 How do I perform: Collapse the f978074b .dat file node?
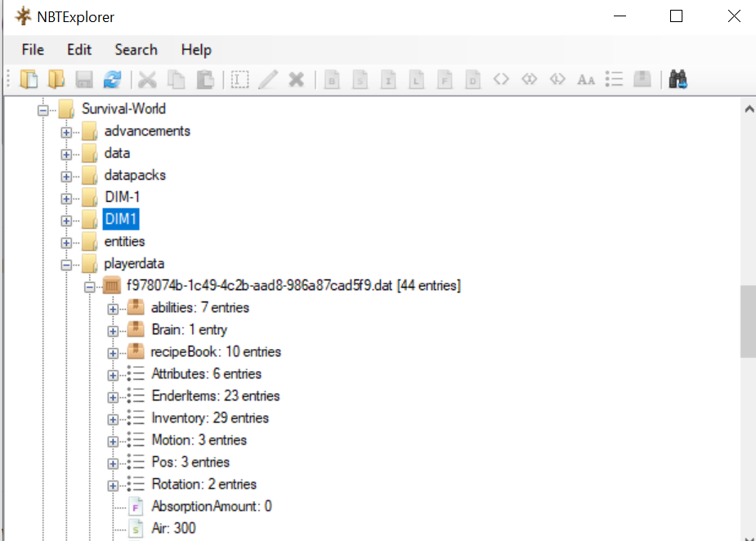click(90, 287)
